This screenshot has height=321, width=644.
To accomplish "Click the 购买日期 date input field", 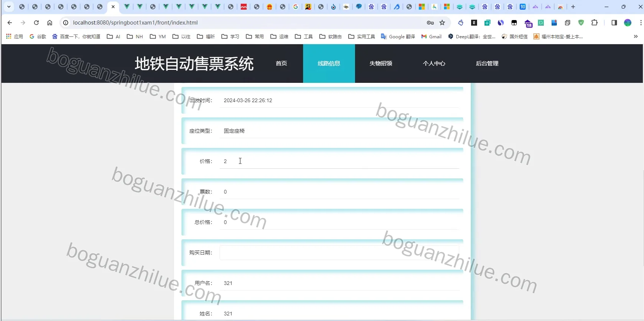I will [339, 253].
